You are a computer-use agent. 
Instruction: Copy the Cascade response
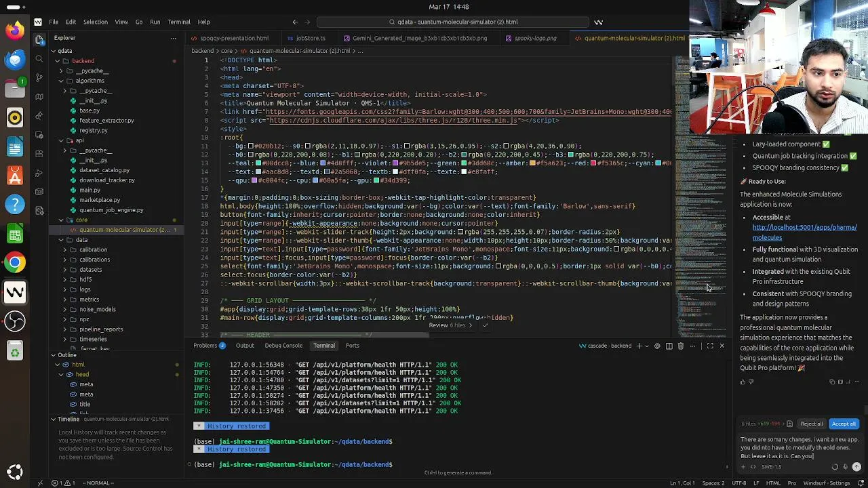(833, 382)
